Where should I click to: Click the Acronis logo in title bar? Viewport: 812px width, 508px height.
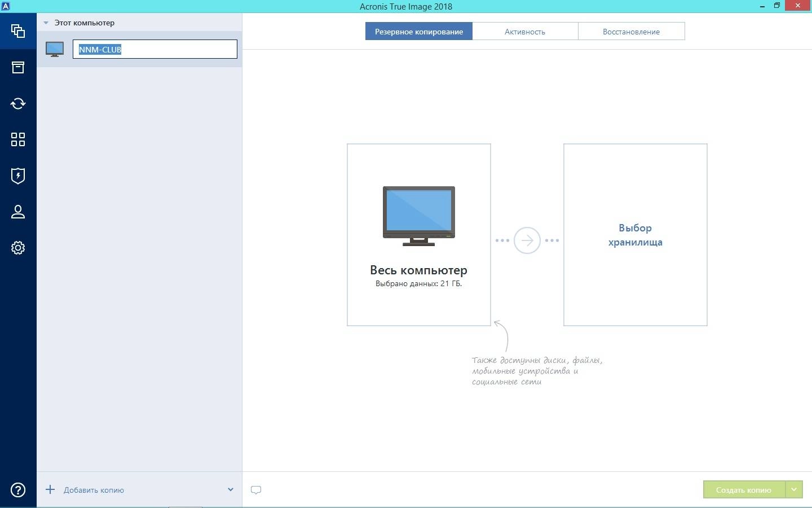(6, 6)
